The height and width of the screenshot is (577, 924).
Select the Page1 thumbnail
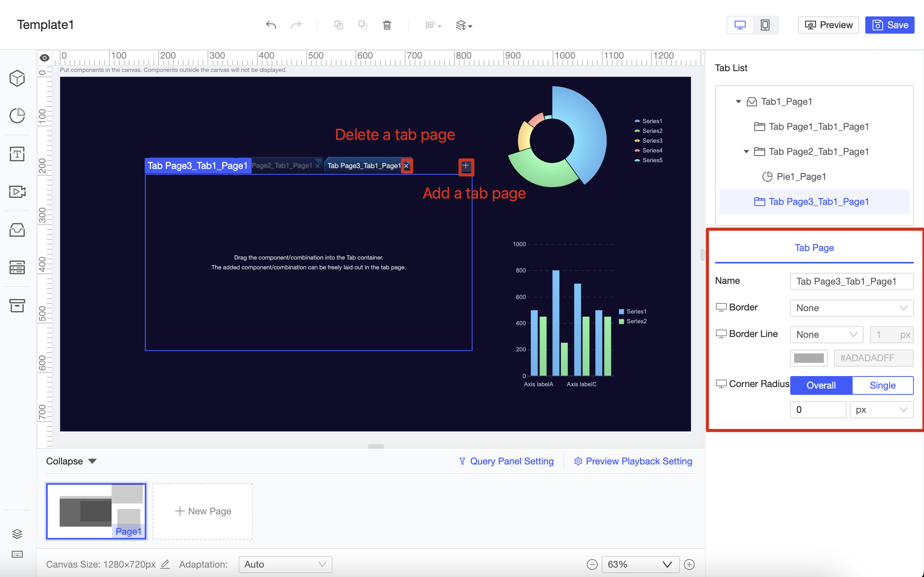(96, 511)
